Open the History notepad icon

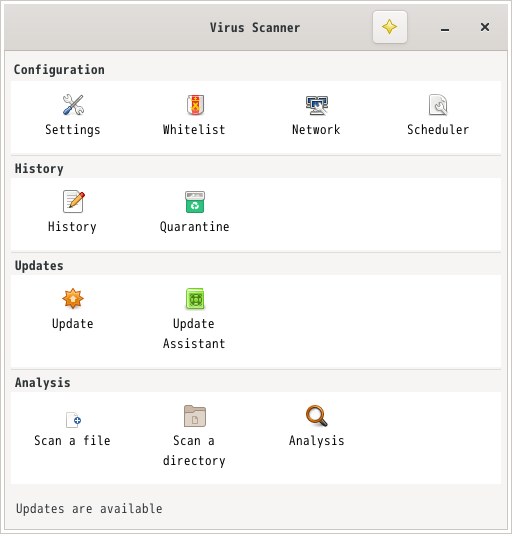(x=74, y=201)
